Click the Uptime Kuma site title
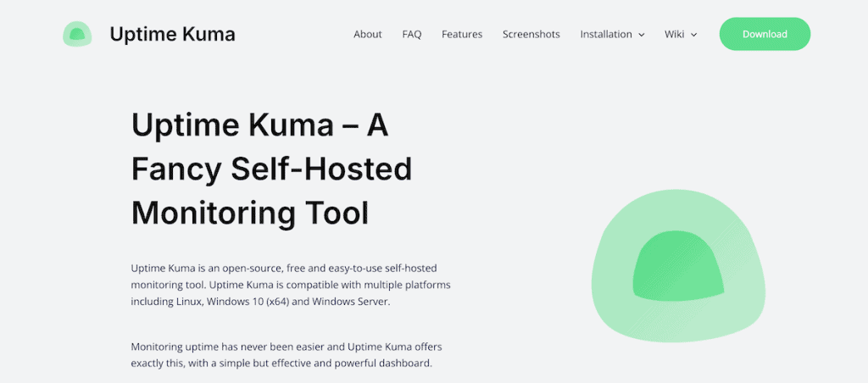This screenshot has height=383, width=868. coord(172,34)
